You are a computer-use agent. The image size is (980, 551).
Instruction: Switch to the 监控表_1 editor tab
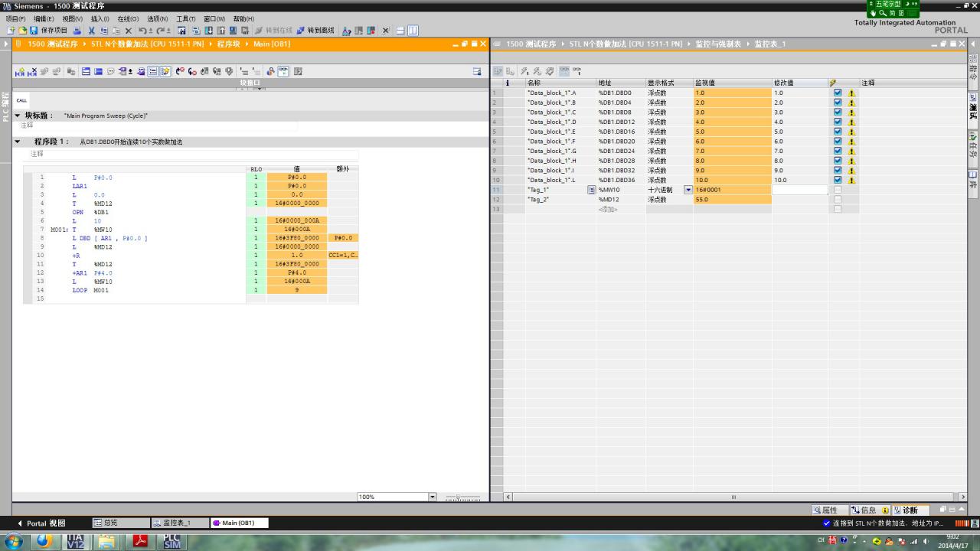point(180,523)
